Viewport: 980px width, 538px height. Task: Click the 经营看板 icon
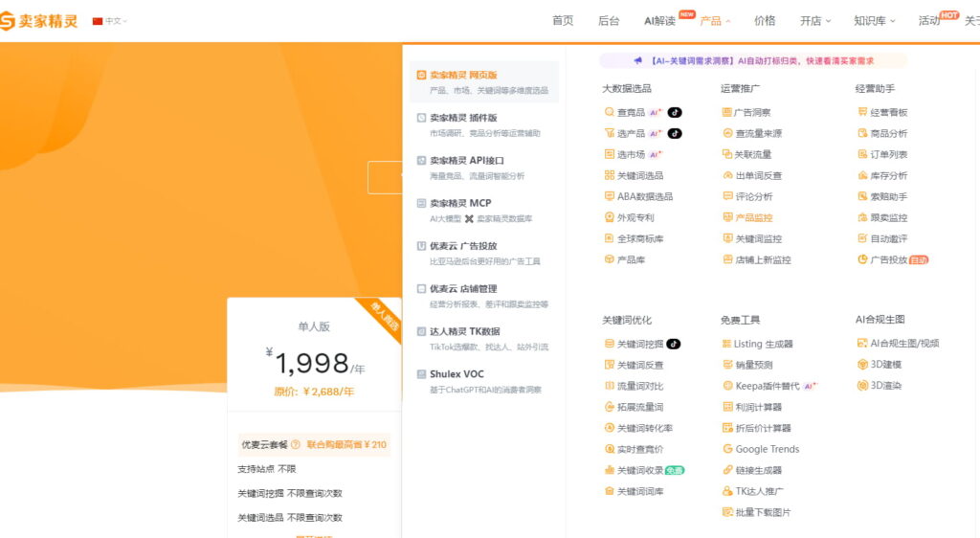coord(862,112)
